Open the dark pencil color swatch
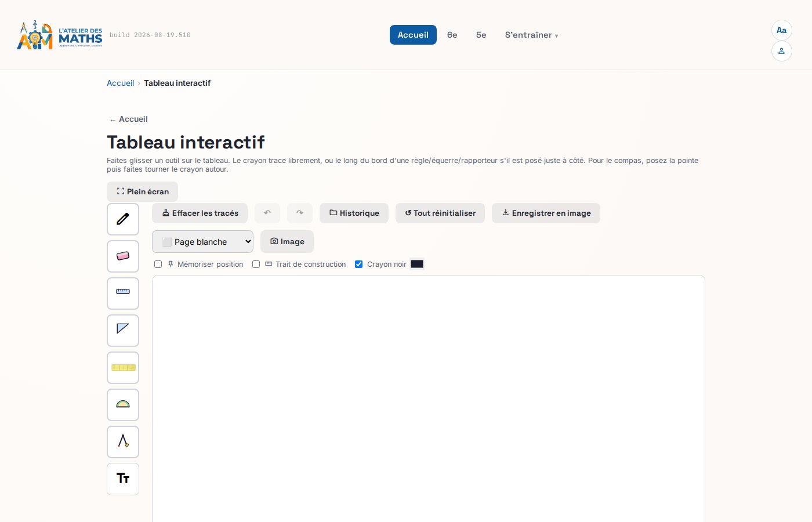This screenshot has width=812, height=522. click(417, 264)
